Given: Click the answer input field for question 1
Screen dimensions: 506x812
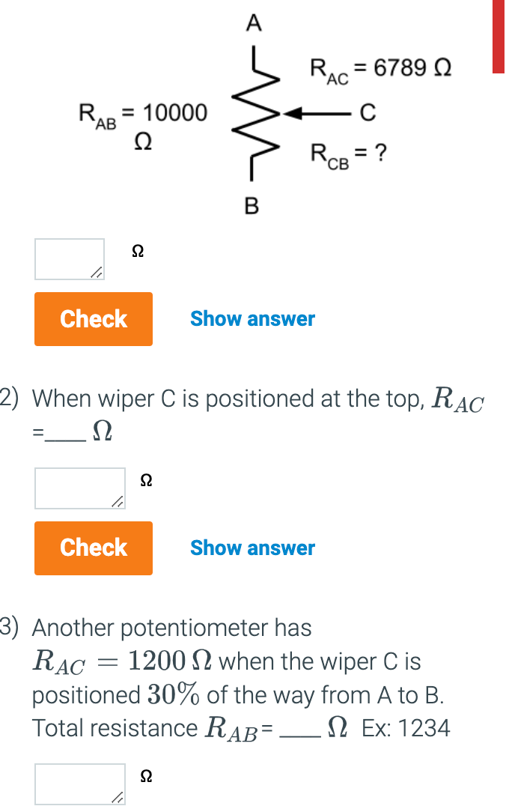Looking at the screenshot, I should [x=69, y=257].
